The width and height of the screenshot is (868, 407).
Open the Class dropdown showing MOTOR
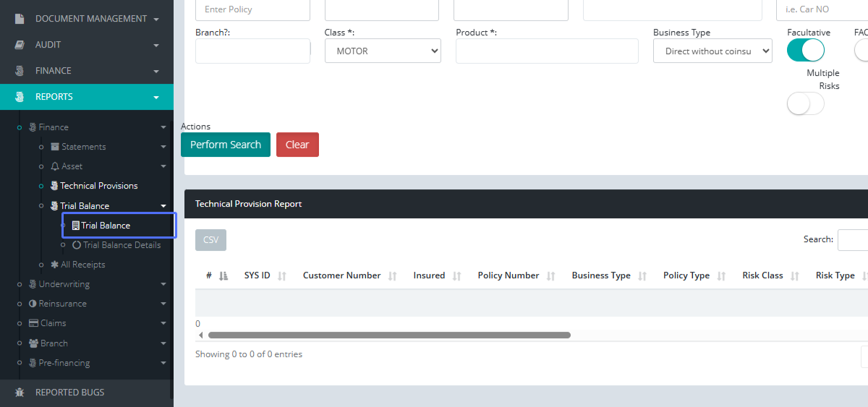click(383, 51)
